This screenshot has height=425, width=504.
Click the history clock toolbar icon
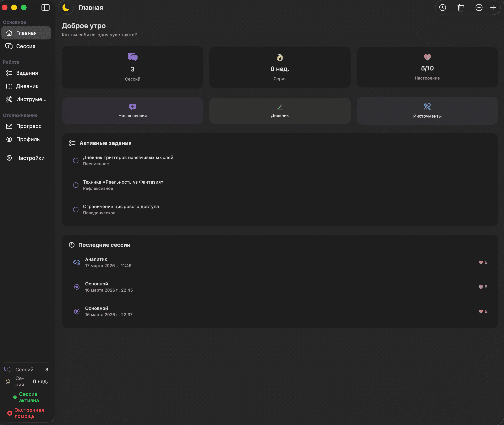click(442, 8)
